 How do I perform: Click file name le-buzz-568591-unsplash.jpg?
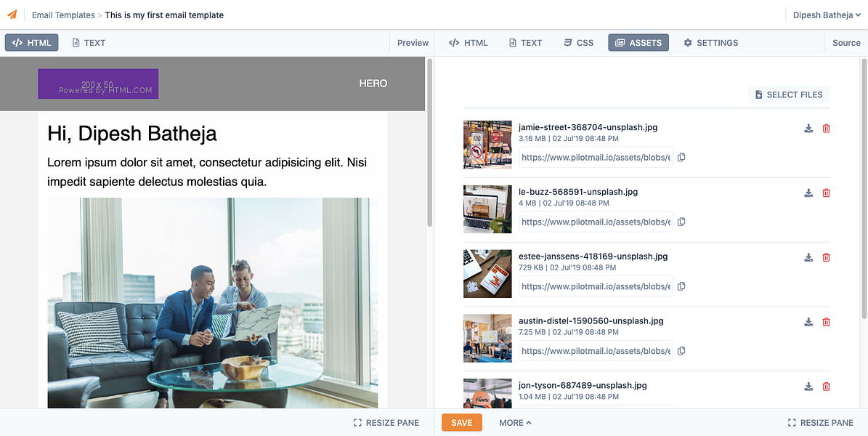tap(578, 192)
